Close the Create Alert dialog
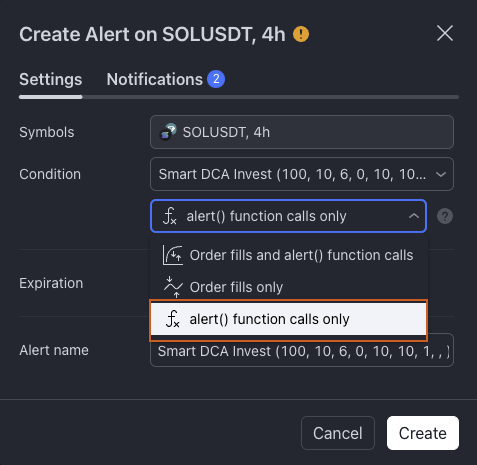The height and width of the screenshot is (465, 477). [445, 33]
